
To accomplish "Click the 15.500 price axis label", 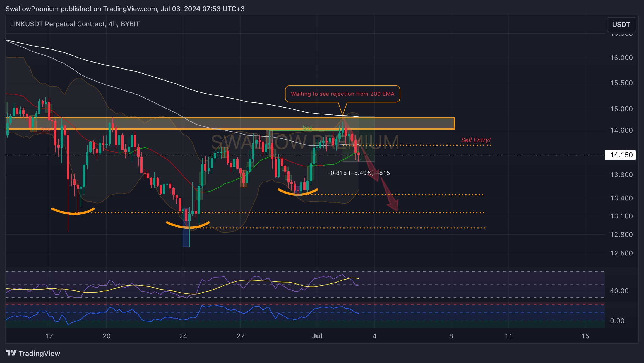I will [621, 83].
